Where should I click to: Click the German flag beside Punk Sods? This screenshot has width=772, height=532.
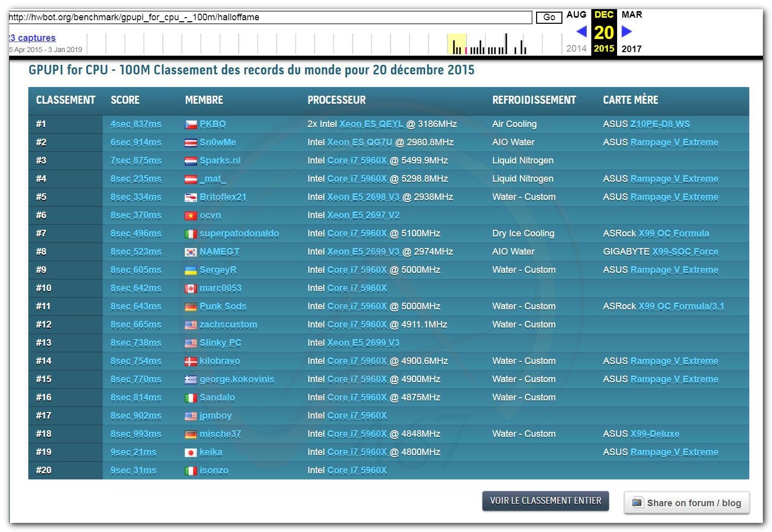pos(190,307)
